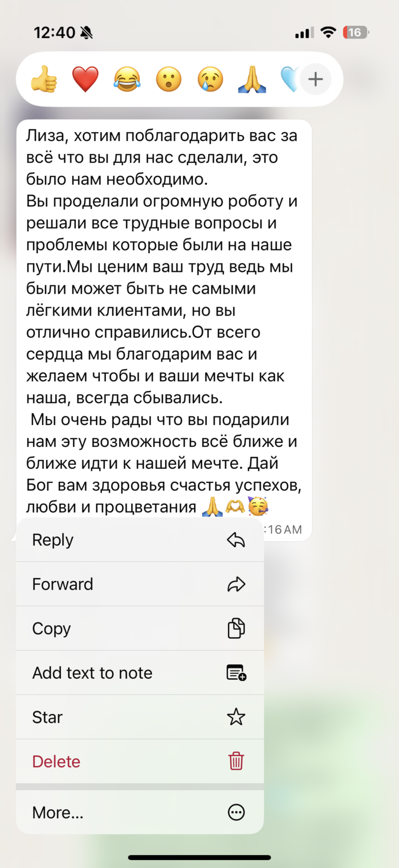Screen dimensions: 399x868
Task: Click the trash icon beside Delete
Action: 236,761
